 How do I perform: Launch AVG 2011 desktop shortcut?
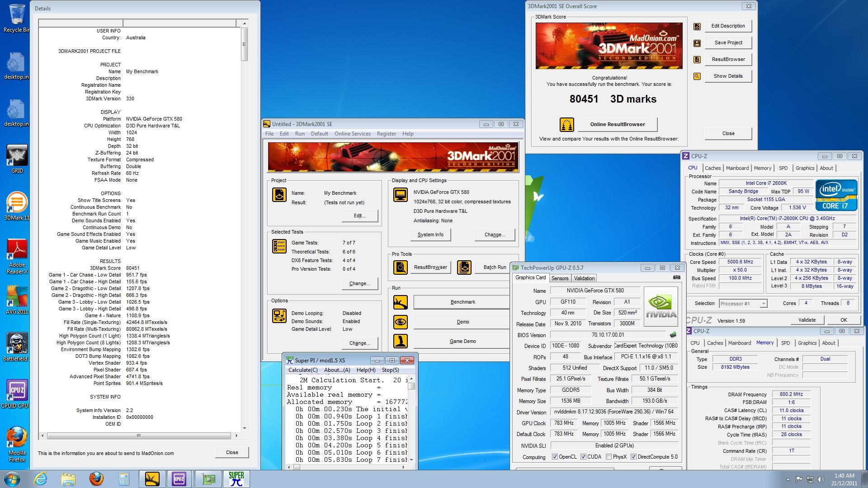pyautogui.click(x=17, y=300)
